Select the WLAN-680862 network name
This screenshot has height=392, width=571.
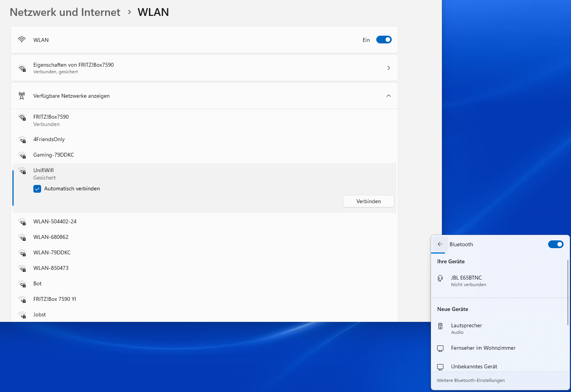(51, 237)
